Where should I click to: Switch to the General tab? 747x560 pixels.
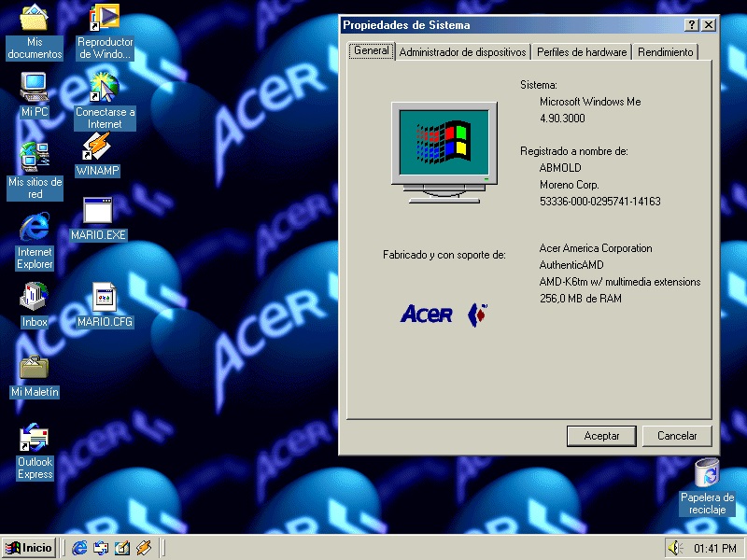coord(372,50)
